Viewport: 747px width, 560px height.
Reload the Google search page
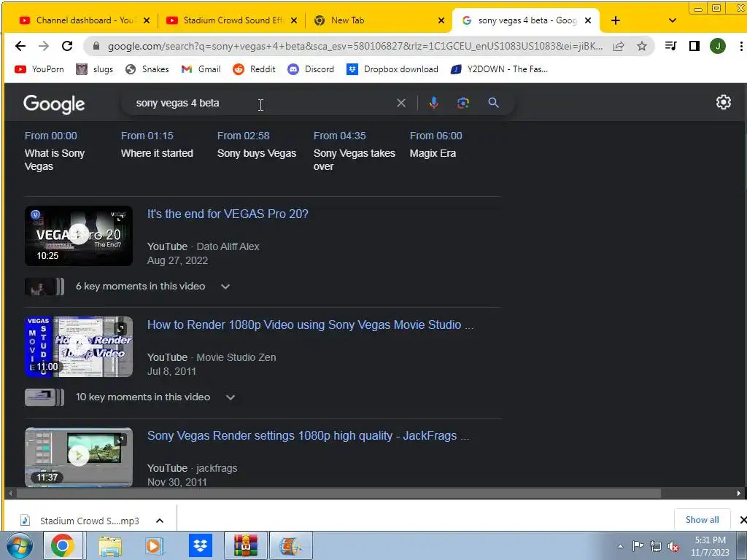click(67, 46)
